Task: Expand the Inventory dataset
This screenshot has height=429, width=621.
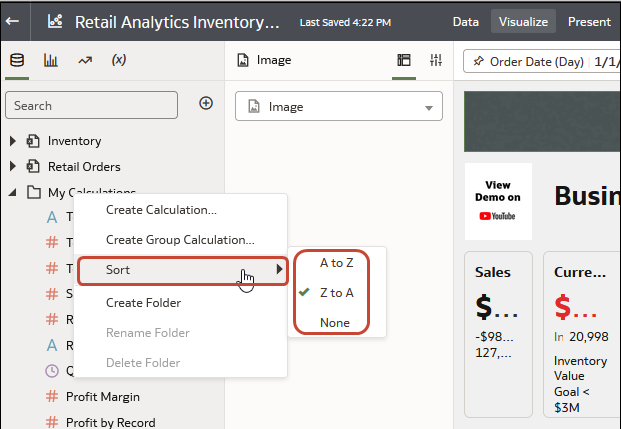Action: pos(13,141)
